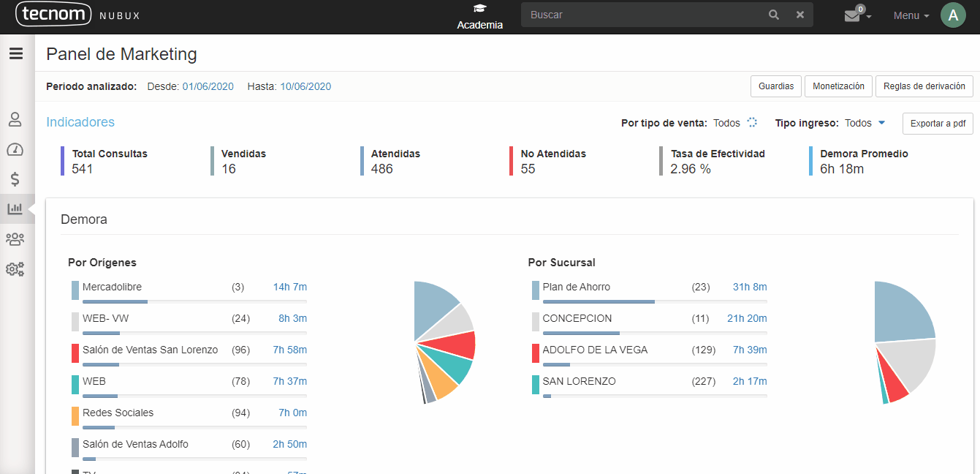The height and width of the screenshot is (474, 980).
Task: Click the Mercadolibre color swatch
Action: [x=75, y=290]
